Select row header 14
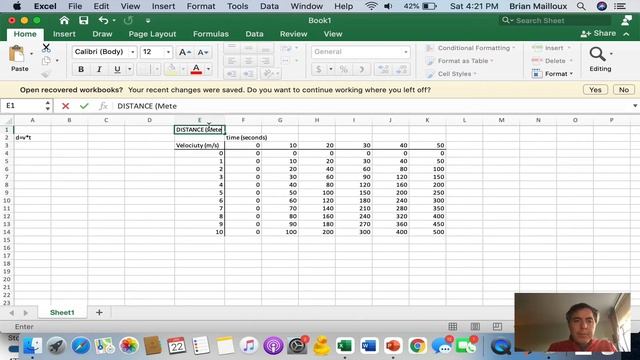This screenshot has width=640, height=360. [x=7, y=232]
